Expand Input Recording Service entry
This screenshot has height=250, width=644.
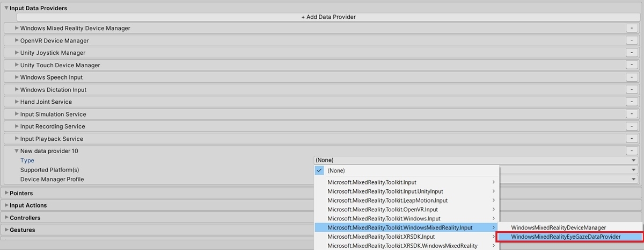pos(17,126)
